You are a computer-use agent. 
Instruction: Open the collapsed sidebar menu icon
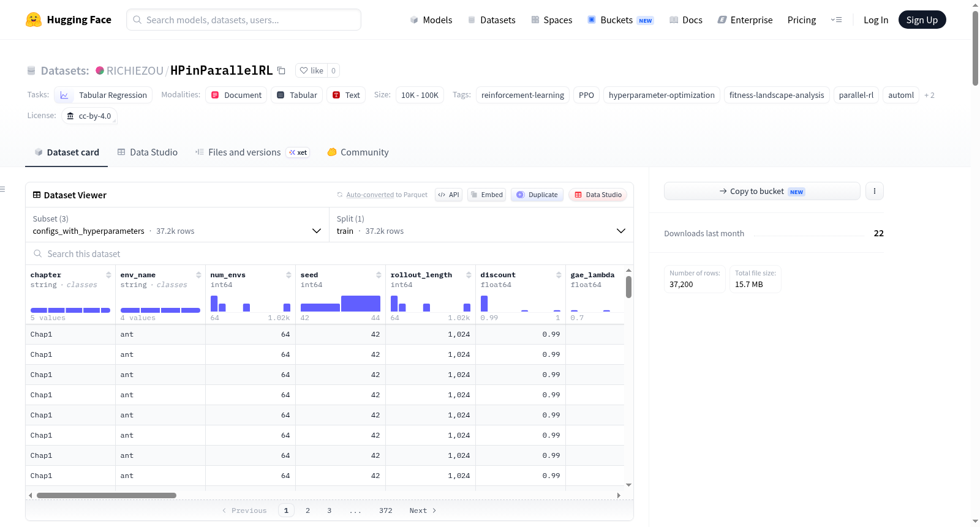pos(2,189)
